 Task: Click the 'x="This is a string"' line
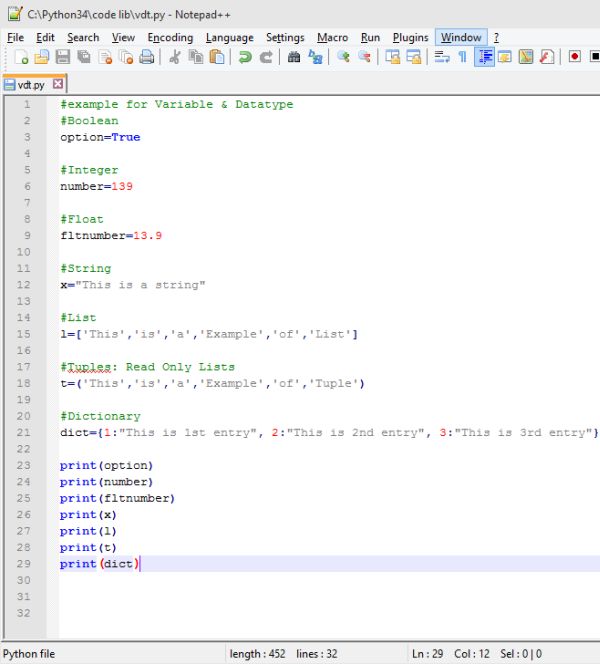pyautogui.click(x=133, y=285)
